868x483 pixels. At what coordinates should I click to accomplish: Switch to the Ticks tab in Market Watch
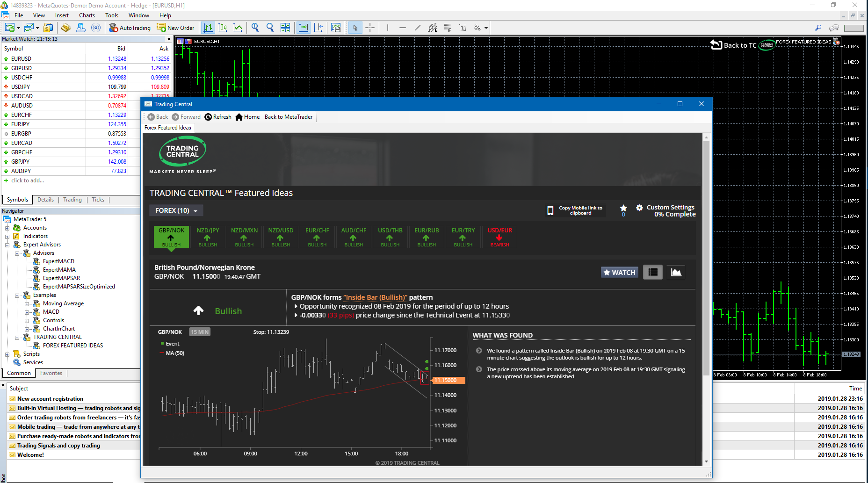(98, 200)
